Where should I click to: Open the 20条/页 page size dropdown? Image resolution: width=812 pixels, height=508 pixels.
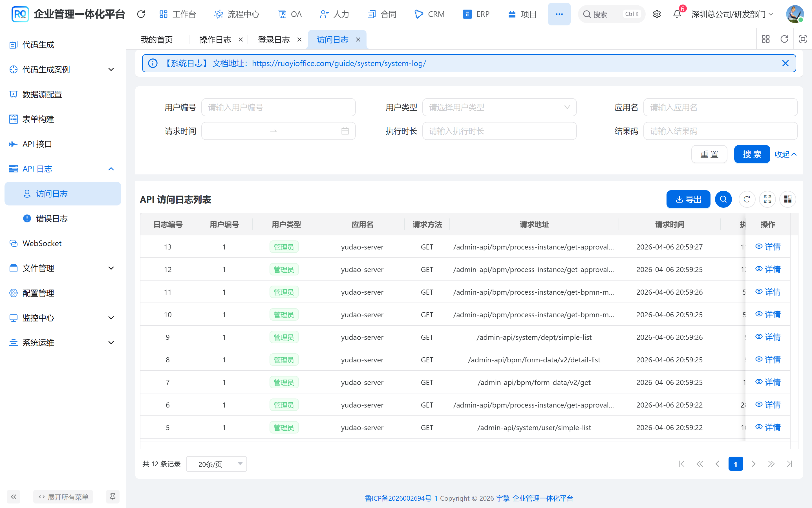[217, 464]
